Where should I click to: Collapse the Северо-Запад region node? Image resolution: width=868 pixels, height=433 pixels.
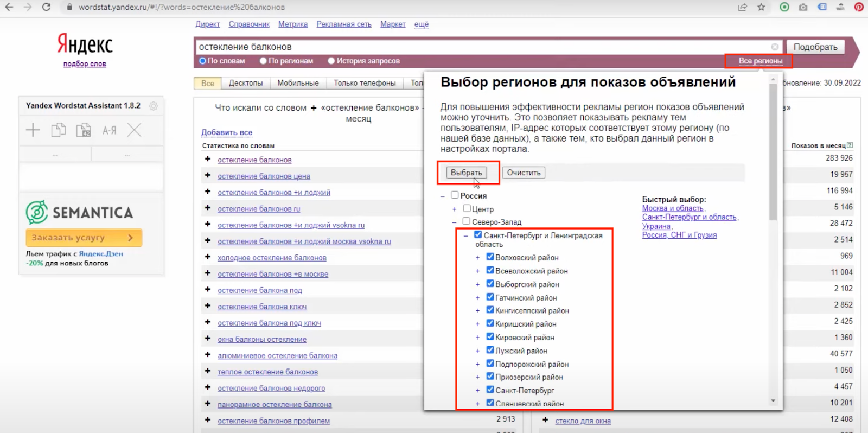454,222
